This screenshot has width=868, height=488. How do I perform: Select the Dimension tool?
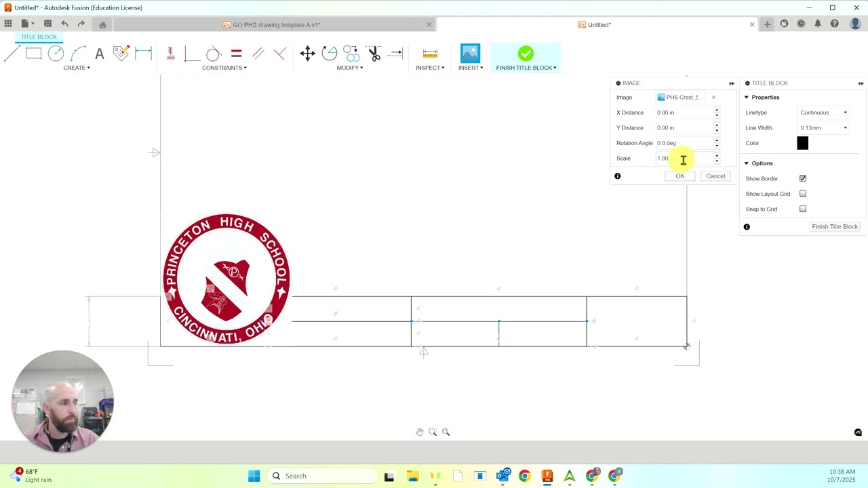tap(143, 54)
